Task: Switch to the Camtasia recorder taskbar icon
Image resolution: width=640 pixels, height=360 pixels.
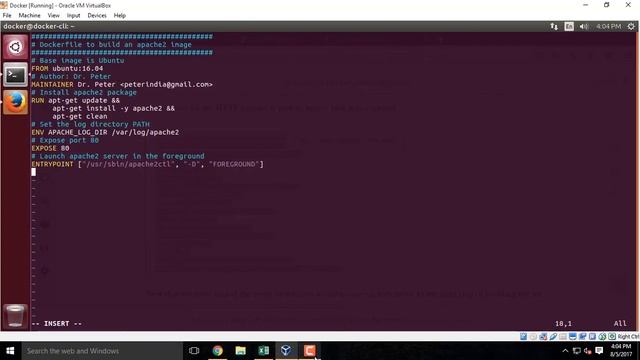Action: pyautogui.click(x=309, y=351)
